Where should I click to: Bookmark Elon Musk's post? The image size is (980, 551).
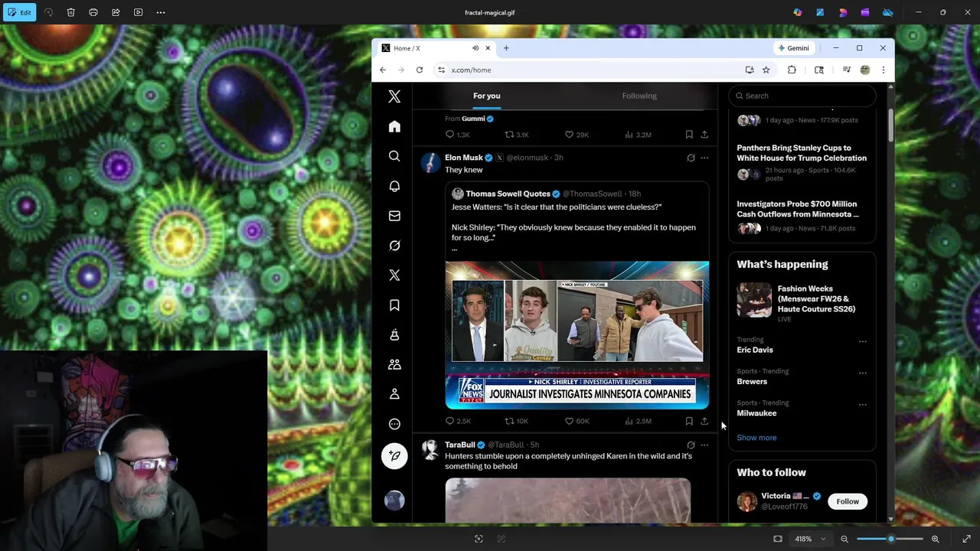coord(689,421)
